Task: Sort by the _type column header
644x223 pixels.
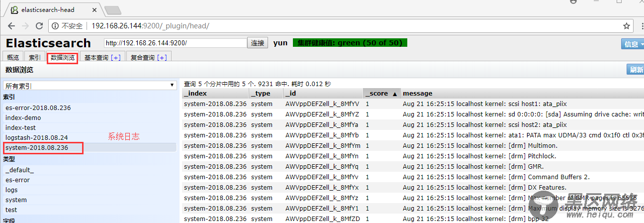Action: pos(266,93)
